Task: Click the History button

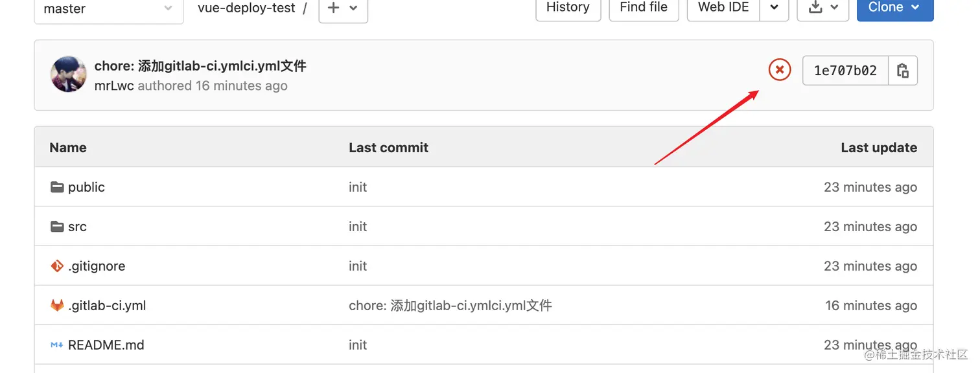Action: coord(568,8)
